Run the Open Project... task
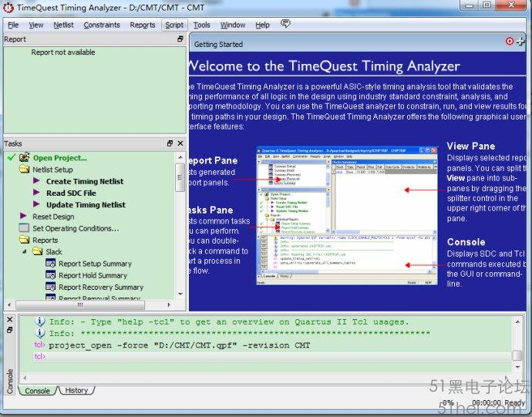 coord(60,158)
